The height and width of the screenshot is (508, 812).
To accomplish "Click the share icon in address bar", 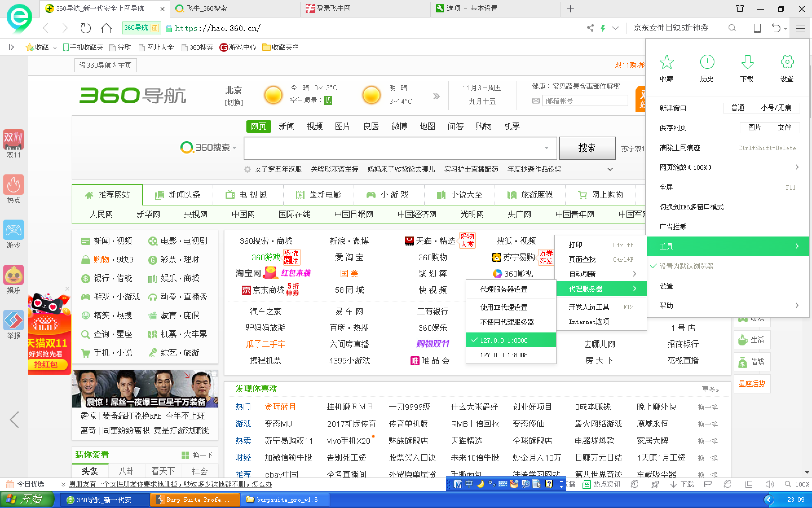I will click(x=590, y=28).
